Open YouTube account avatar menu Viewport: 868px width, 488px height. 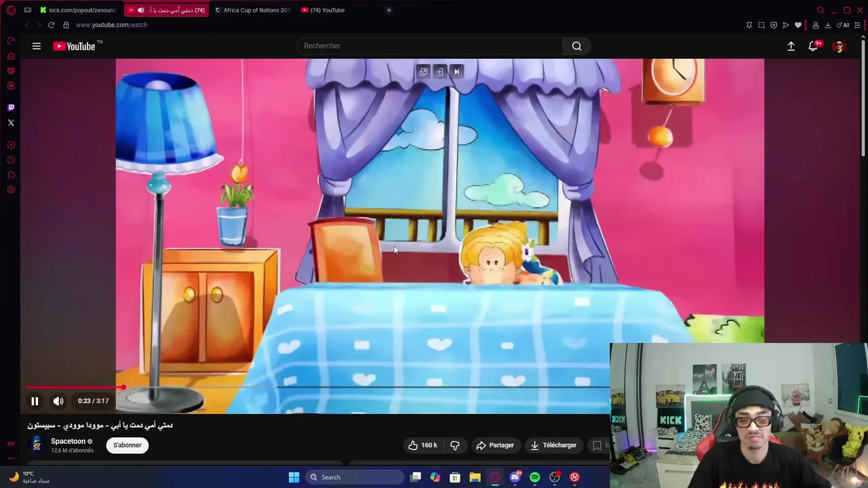click(x=839, y=46)
